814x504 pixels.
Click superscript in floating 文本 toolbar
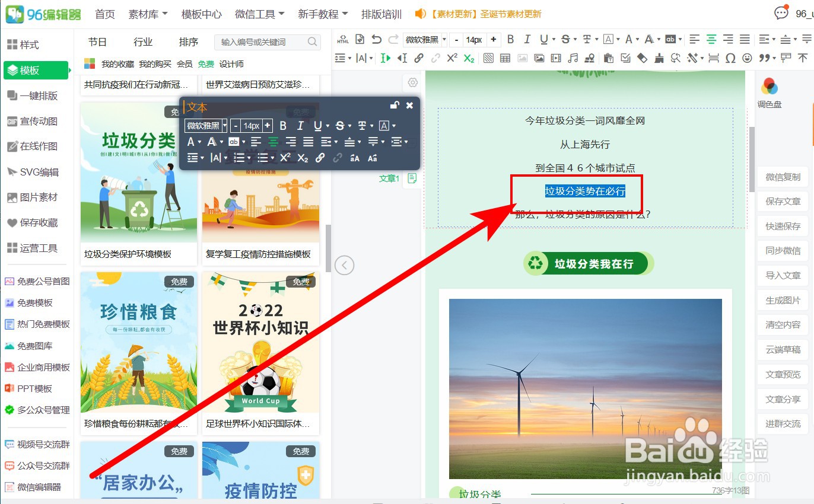(x=285, y=158)
